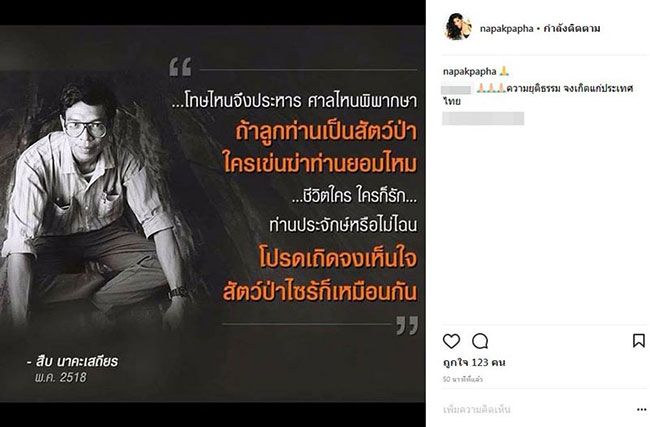This screenshot has height=427, width=650.
Task: Open napakpapha username in post header
Action: [x=506, y=29]
